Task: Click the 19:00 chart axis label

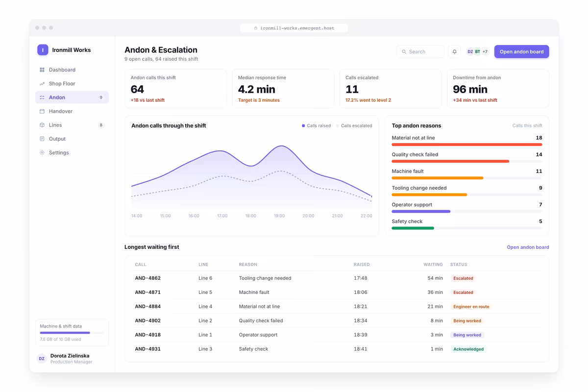Action: pos(279,216)
